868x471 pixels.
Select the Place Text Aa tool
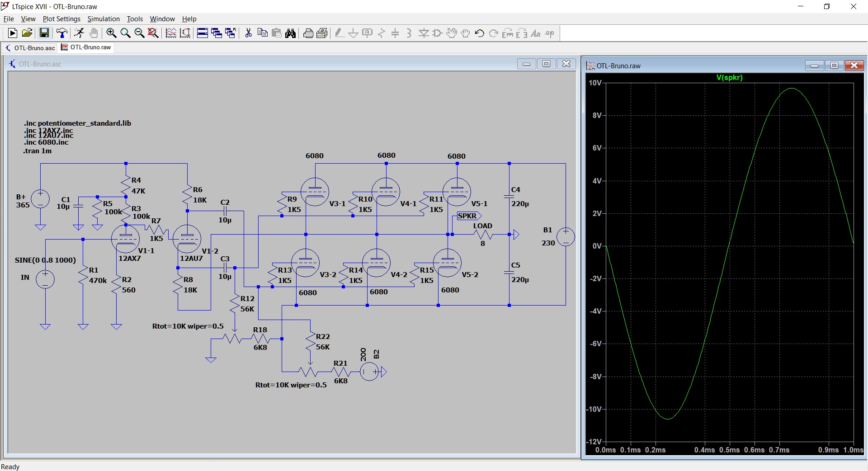pyautogui.click(x=536, y=33)
